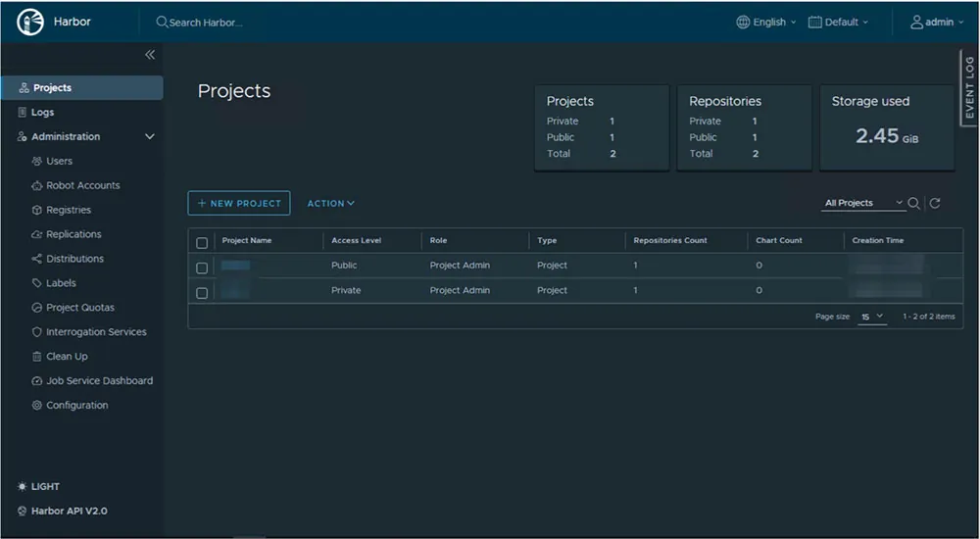Click the Harbor API V2.0 icon
The width and height of the screenshot is (980, 539).
click(23, 511)
